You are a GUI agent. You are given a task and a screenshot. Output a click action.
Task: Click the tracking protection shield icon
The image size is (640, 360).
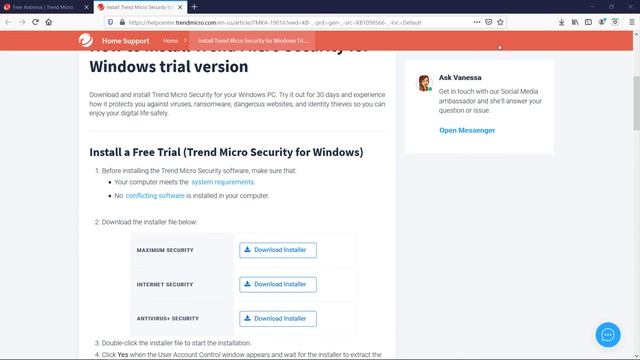[x=110, y=22]
